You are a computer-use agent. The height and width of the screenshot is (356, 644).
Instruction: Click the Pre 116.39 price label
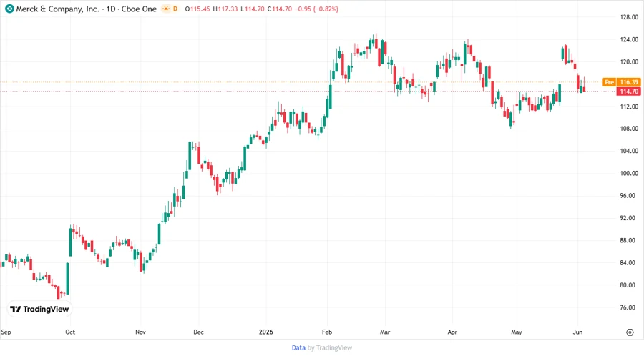(x=621, y=82)
